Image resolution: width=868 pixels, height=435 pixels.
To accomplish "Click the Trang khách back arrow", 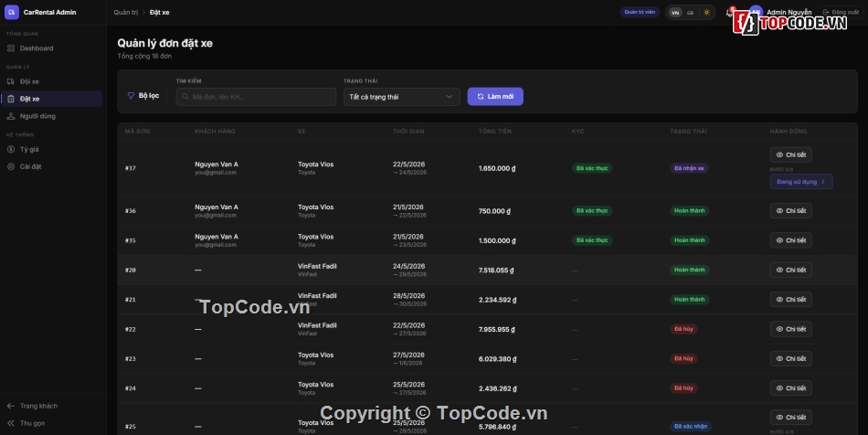I will (x=11, y=406).
